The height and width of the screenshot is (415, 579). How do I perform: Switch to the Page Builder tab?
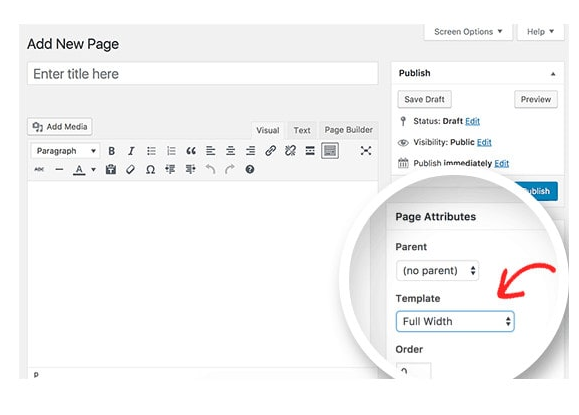349,130
